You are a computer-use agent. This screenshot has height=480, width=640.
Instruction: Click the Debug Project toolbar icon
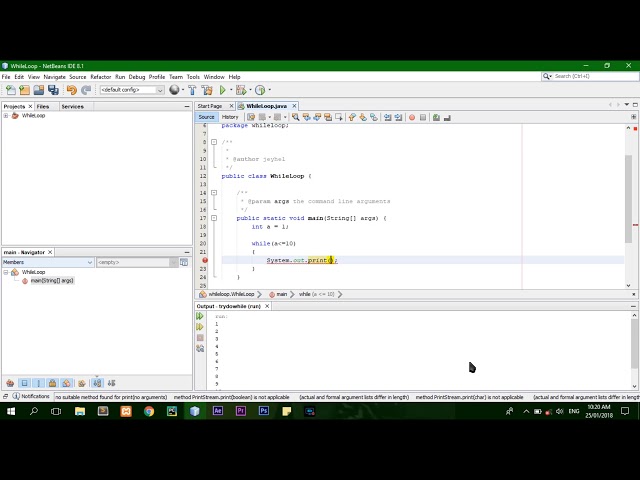pyautogui.click(x=241, y=90)
